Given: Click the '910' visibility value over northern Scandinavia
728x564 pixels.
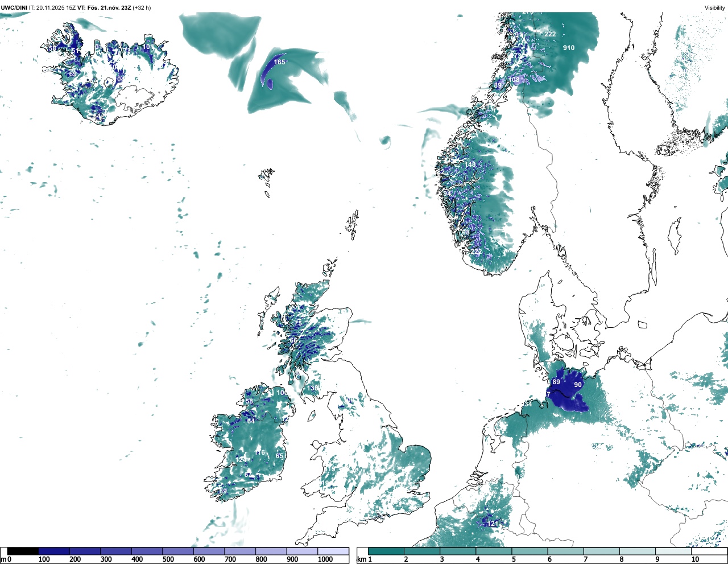Looking at the screenshot, I should pyautogui.click(x=569, y=48).
